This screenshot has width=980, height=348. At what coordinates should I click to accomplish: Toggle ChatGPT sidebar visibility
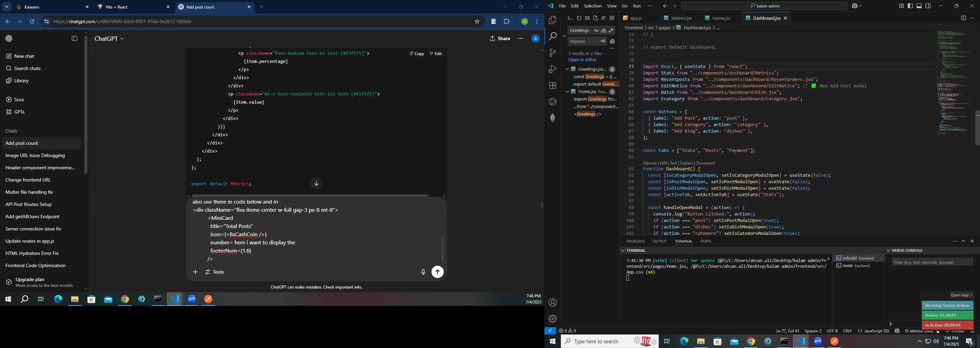pyautogui.click(x=75, y=38)
